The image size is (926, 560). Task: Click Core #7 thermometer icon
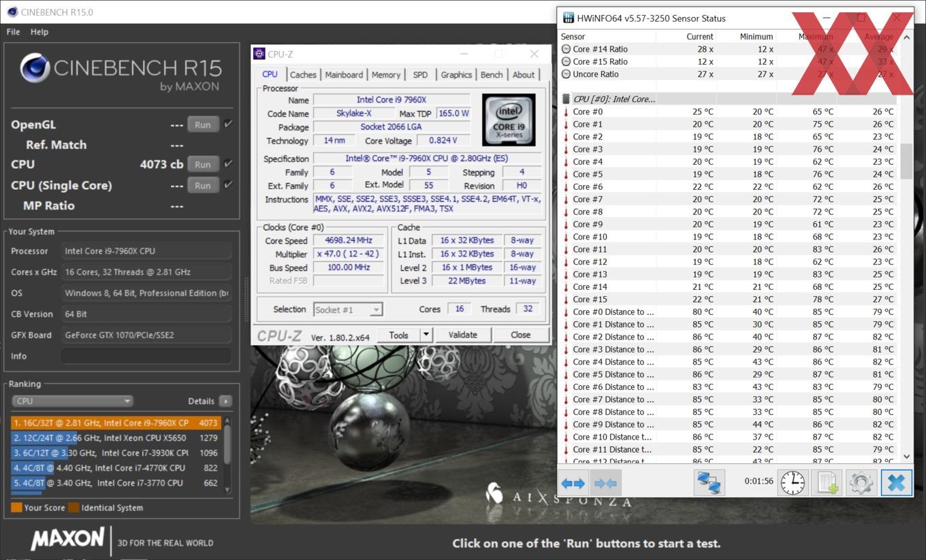click(x=565, y=199)
